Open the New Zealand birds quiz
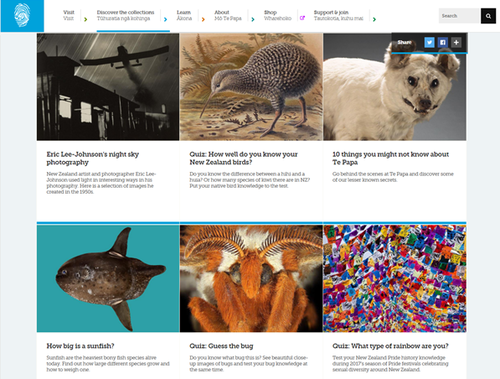Image resolution: width=500 pixels, height=379 pixels. tap(244, 158)
